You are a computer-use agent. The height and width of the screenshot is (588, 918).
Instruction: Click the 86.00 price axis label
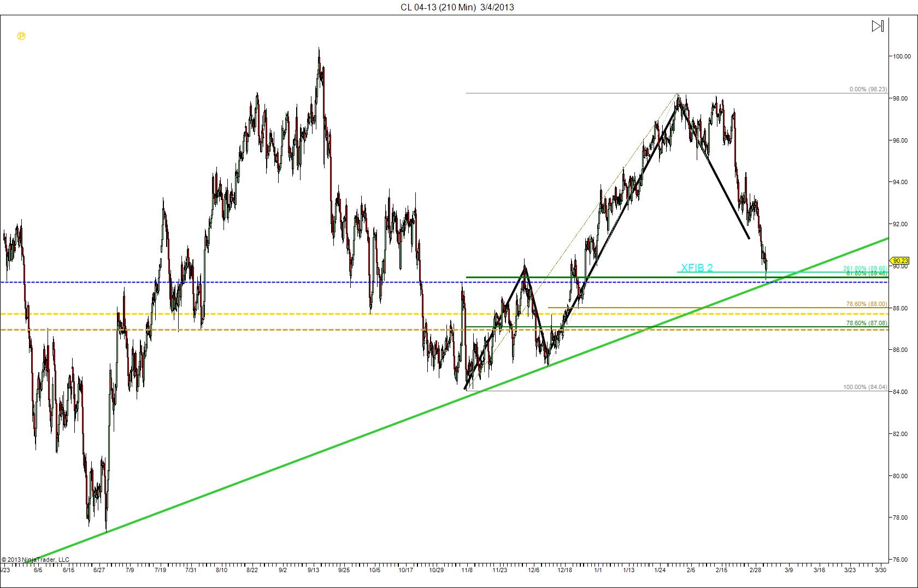pyautogui.click(x=900, y=350)
